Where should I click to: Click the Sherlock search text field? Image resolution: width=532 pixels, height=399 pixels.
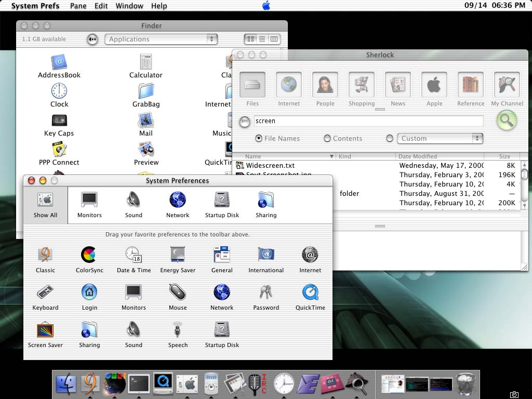click(x=368, y=121)
